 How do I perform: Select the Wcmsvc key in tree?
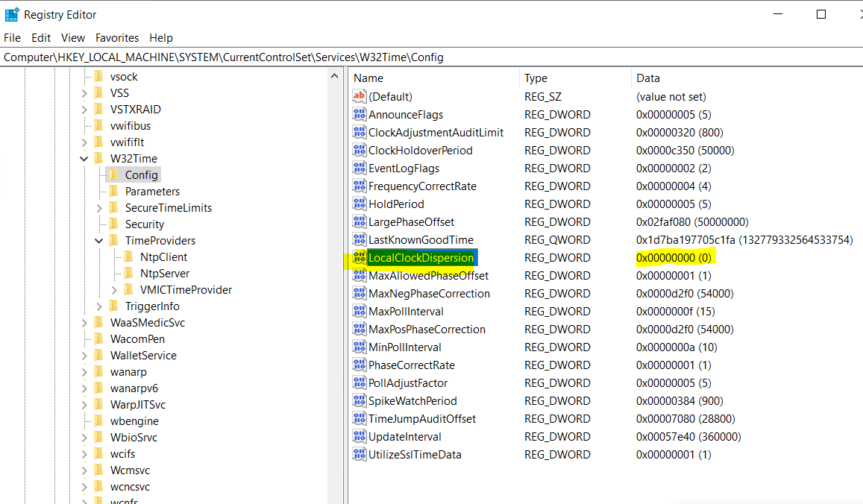130,470
